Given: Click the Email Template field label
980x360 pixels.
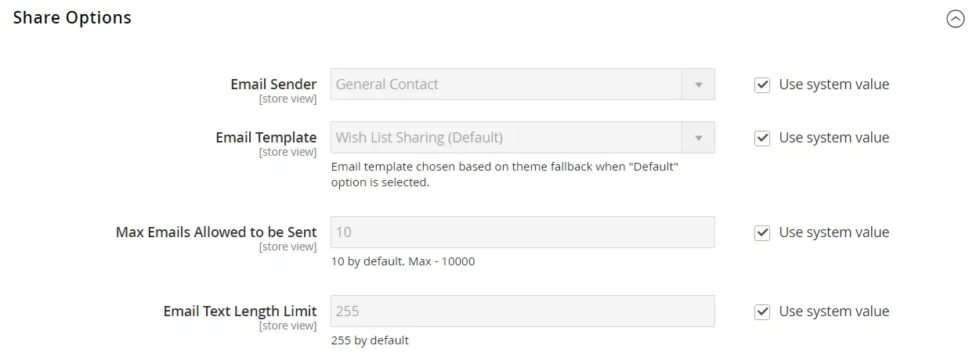Looking at the screenshot, I should pos(266,138).
